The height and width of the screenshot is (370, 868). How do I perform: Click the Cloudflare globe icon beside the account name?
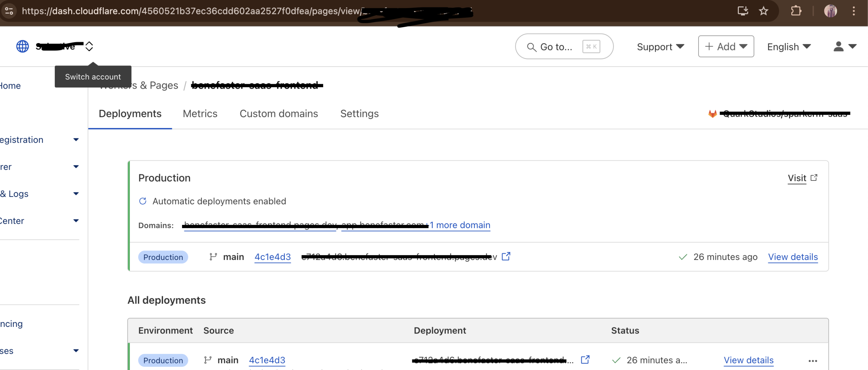coord(23,46)
